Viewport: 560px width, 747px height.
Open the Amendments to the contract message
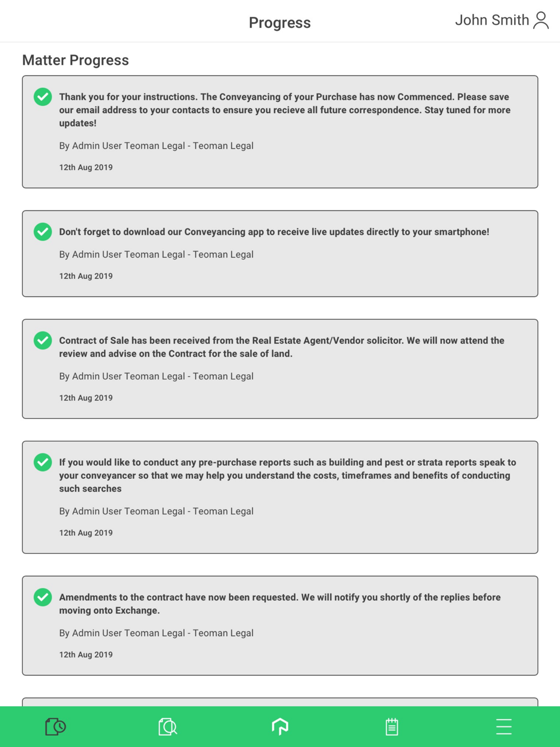click(x=280, y=604)
